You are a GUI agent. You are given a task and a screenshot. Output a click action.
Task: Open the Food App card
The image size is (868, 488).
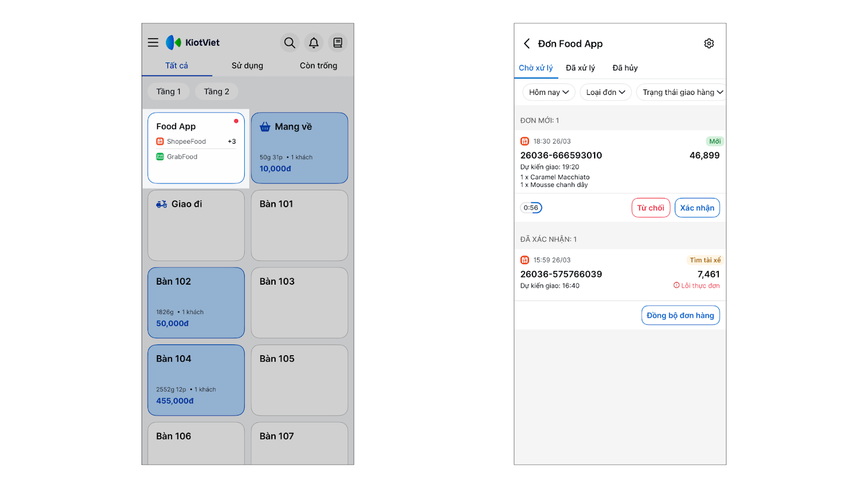196,148
